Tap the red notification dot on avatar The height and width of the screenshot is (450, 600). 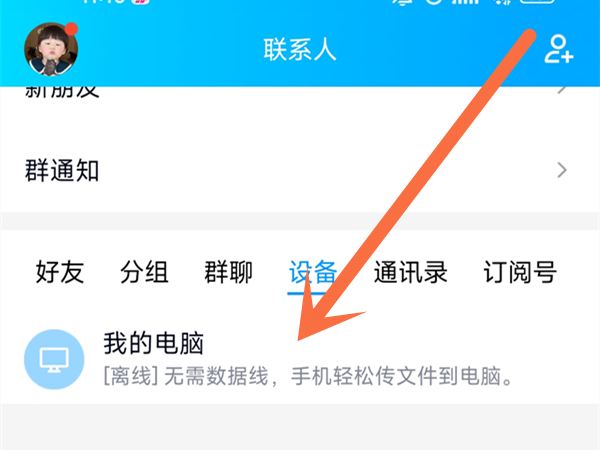[x=71, y=29]
